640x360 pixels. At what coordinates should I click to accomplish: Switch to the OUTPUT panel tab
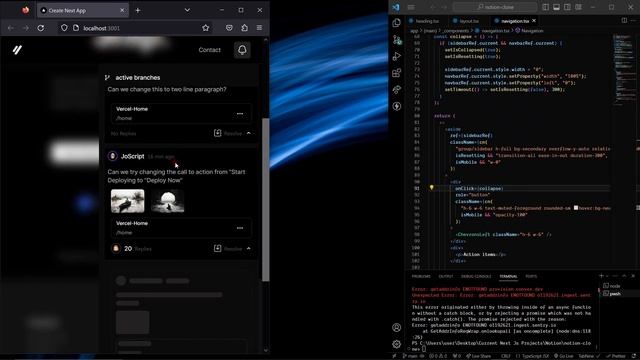446,276
